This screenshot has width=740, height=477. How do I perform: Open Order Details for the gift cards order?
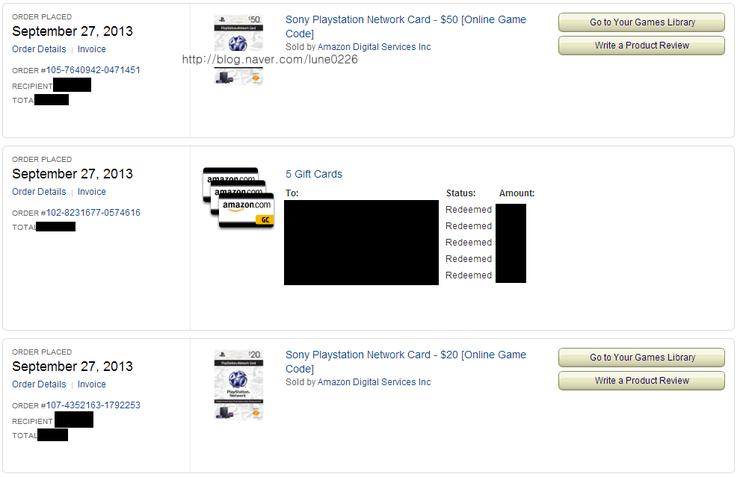click(x=39, y=192)
